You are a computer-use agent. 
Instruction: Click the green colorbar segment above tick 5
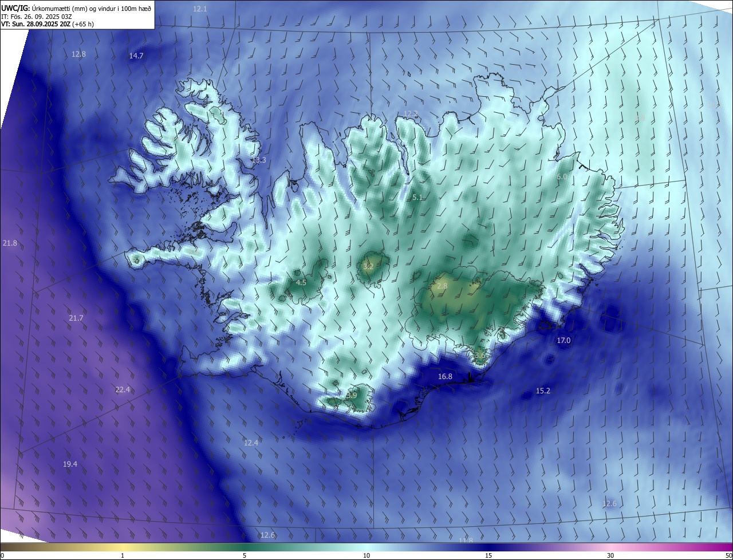245,547
